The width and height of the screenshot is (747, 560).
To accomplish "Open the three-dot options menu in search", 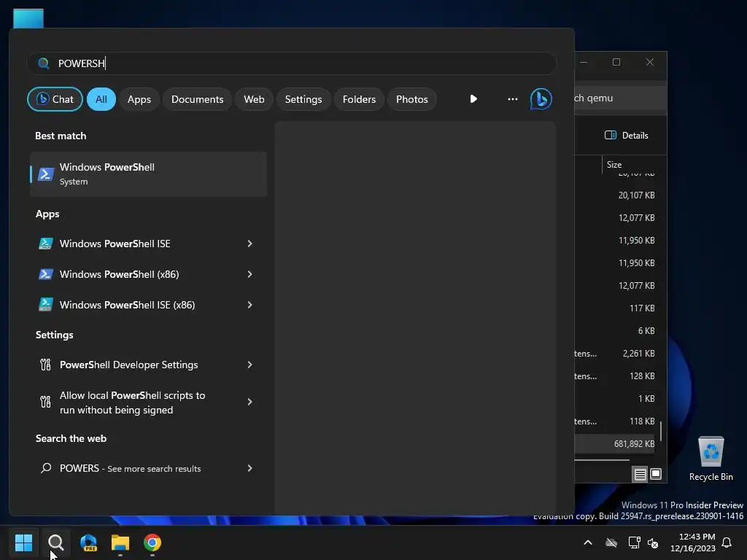I will click(513, 99).
